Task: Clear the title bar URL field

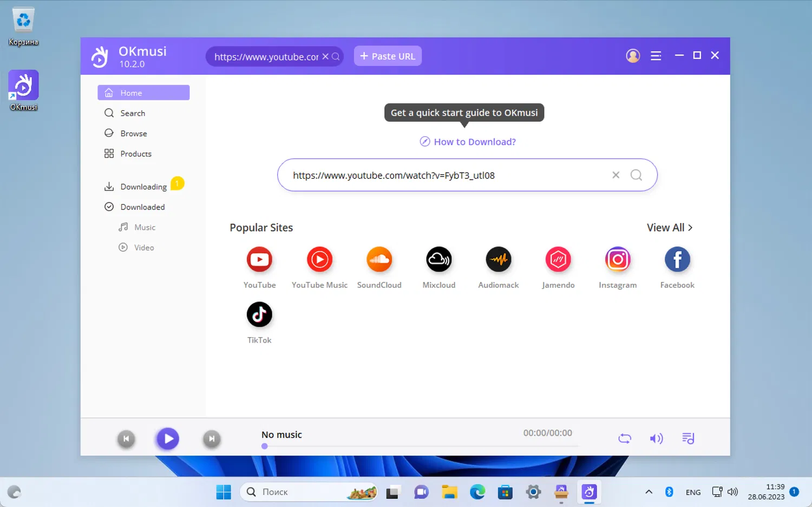Action: pyautogui.click(x=325, y=56)
